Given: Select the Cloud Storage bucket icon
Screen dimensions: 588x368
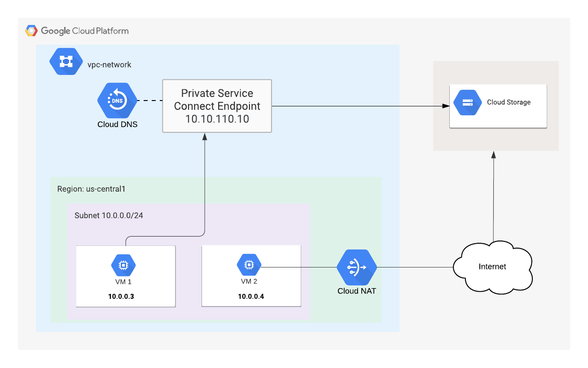Looking at the screenshot, I should (467, 102).
